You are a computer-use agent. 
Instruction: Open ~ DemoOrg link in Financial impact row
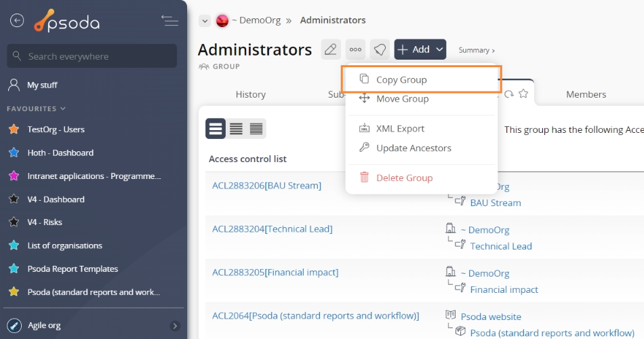pos(485,273)
